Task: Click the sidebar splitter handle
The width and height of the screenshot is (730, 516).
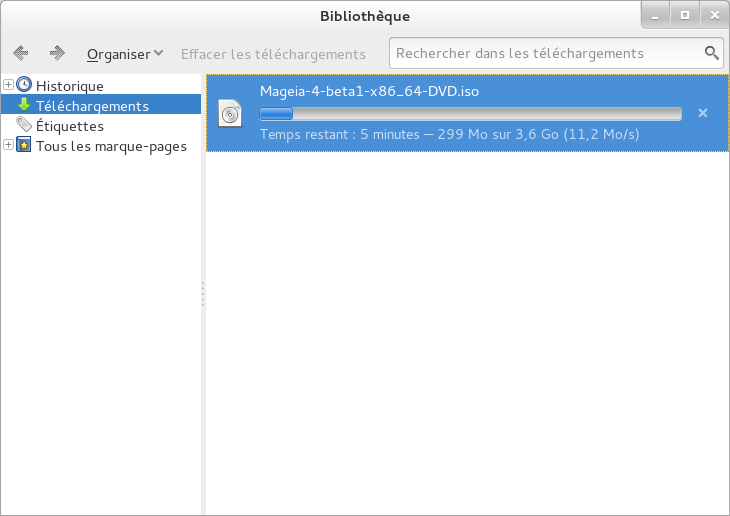Action: pos(203,294)
